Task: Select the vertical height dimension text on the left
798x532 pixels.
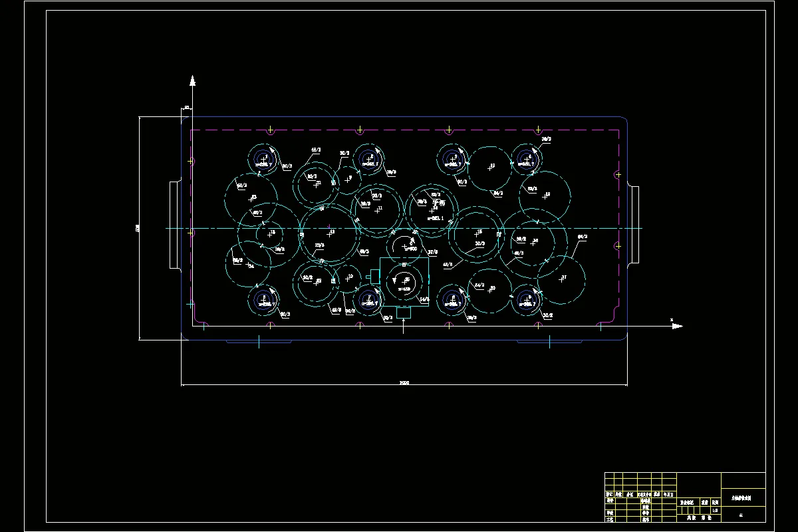Action: coord(138,228)
